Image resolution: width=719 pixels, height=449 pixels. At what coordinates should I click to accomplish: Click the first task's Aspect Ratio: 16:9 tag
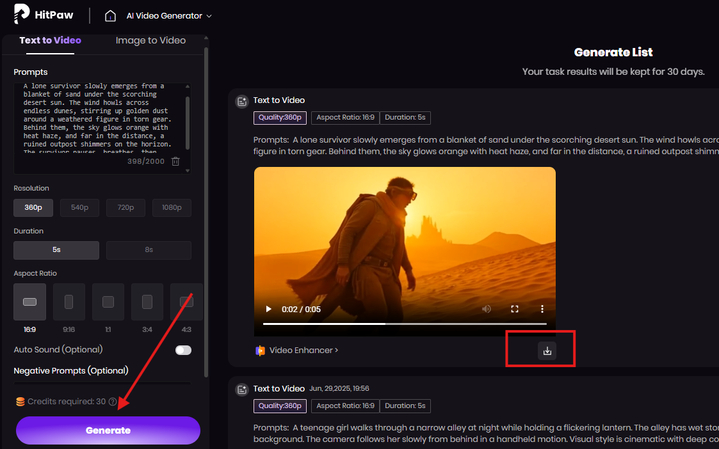[345, 117]
